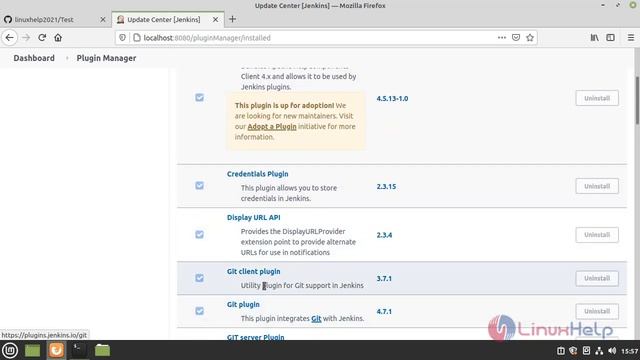Close the linuxhelp2021/Test tab
Viewport: 640px width, 360px height.
(x=103, y=20)
